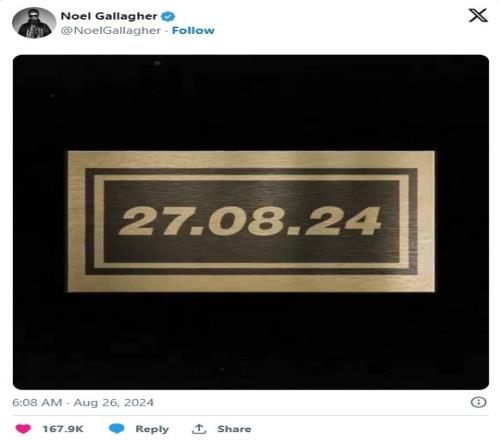500x440 pixels.
Task: Like the tweet with heart icon
Action: pyautogui.click(x=23, y=428)
